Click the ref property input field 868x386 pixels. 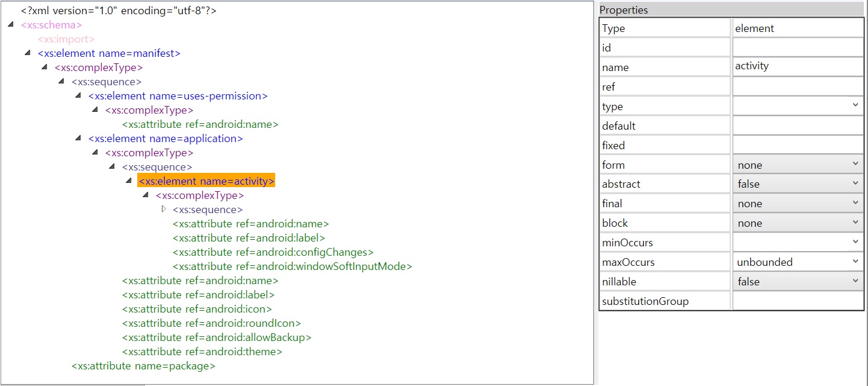[x=798, y=86]
